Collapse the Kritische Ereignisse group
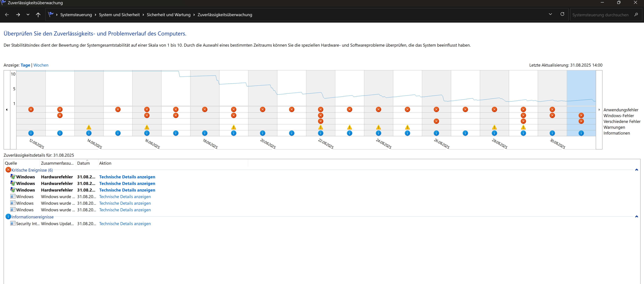This screenshot has height=284, width=644. [636, 170]
